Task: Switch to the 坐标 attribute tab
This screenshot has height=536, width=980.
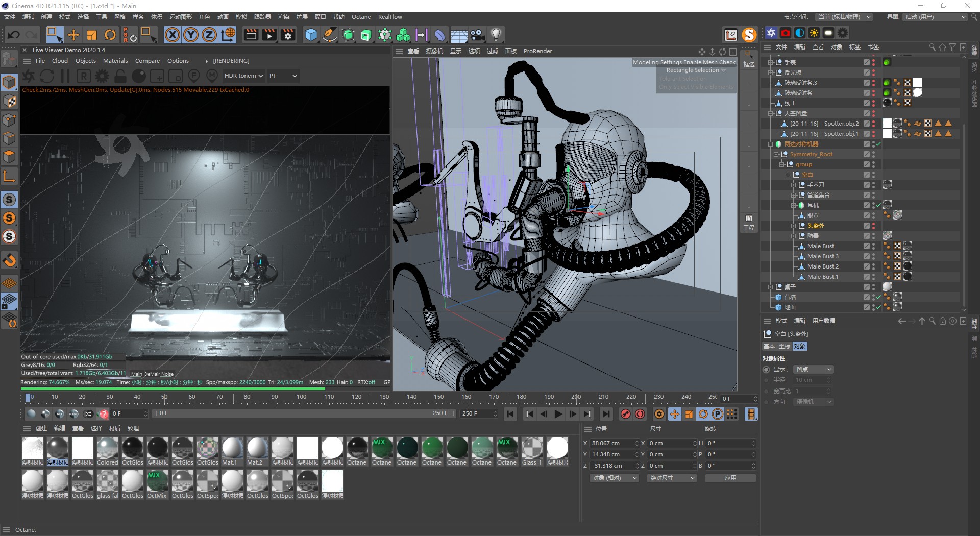Action: coord(785,346)
